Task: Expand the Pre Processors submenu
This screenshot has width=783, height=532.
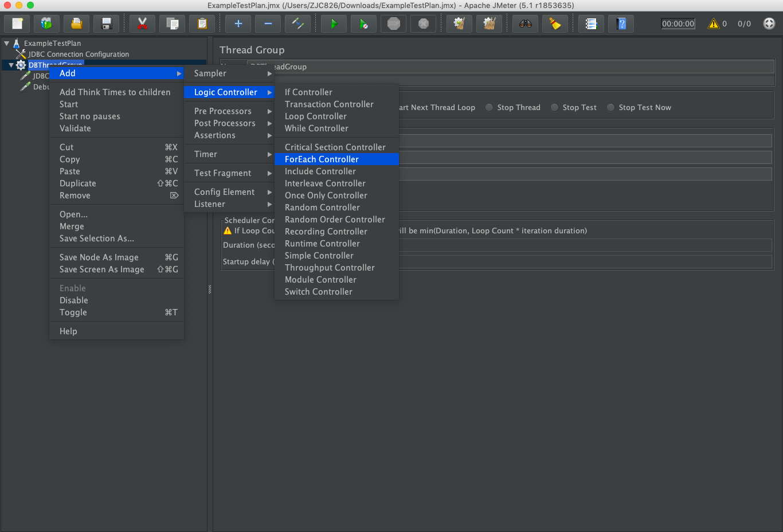Action: click(x=229, y=111)
